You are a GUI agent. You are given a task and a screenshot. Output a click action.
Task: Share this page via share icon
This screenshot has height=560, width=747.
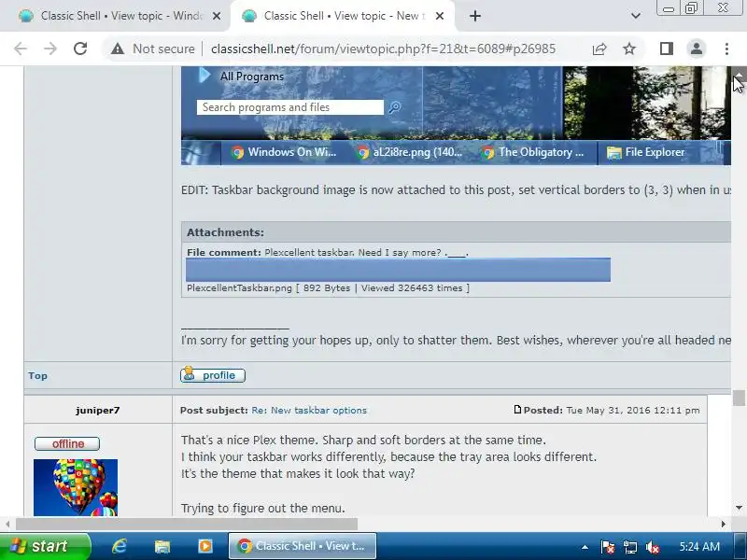coord(599,49)
